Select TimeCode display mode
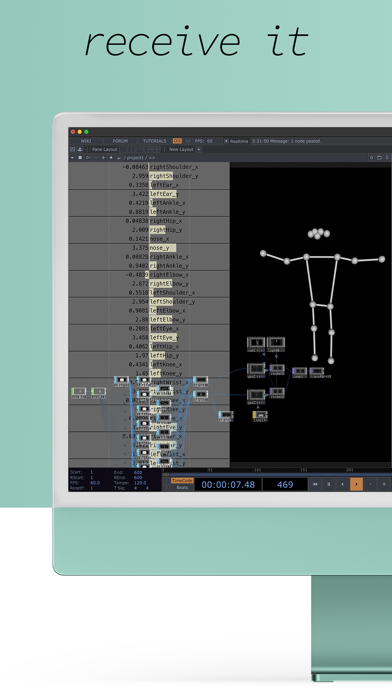Viewport: 392px width, 696px height. [182, 481]
